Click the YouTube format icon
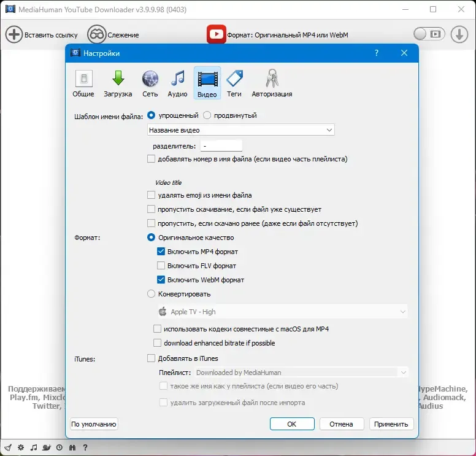 coord(216,34)
